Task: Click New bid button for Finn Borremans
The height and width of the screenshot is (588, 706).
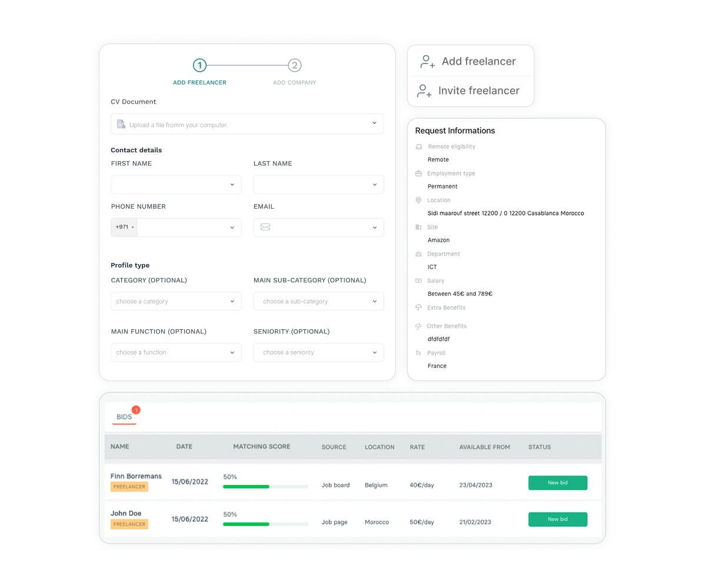Action: coord(558,483)
